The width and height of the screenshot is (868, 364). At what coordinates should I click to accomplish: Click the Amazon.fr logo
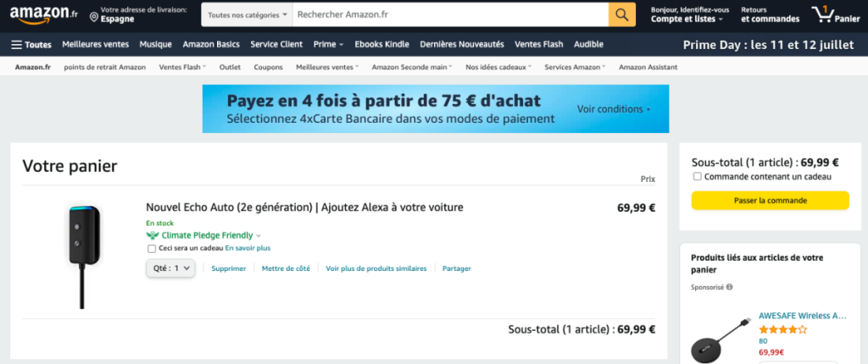(44, 15)
